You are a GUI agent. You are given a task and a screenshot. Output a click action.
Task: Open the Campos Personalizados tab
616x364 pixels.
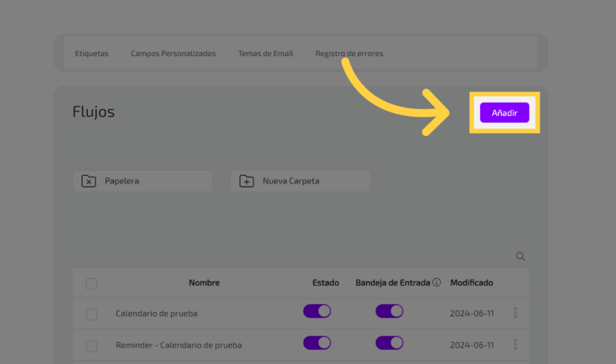tap(173, 54)
